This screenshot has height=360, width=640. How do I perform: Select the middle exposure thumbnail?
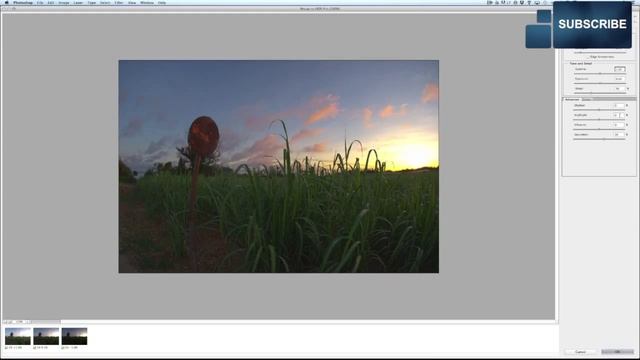[x=46, y=336]
